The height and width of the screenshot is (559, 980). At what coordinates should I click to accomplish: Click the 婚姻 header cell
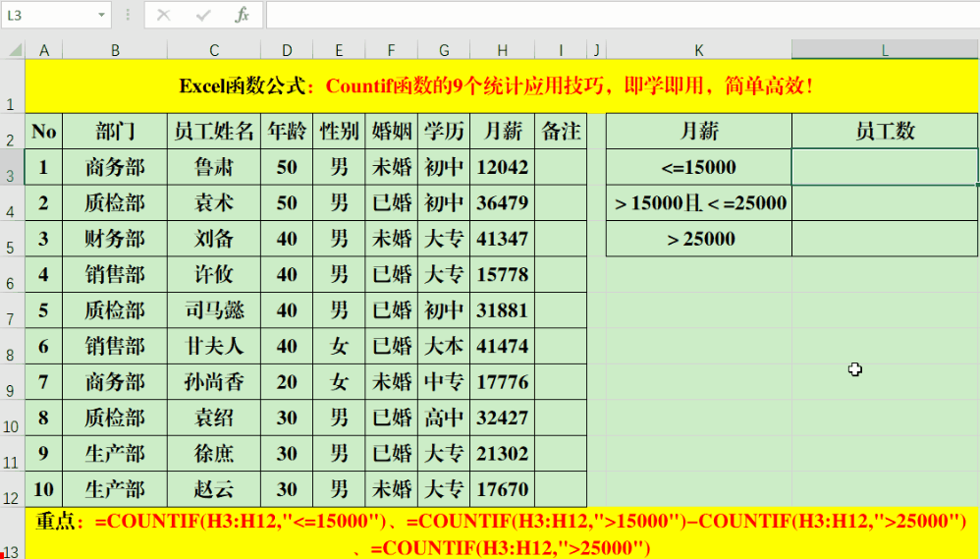[391, 132]
